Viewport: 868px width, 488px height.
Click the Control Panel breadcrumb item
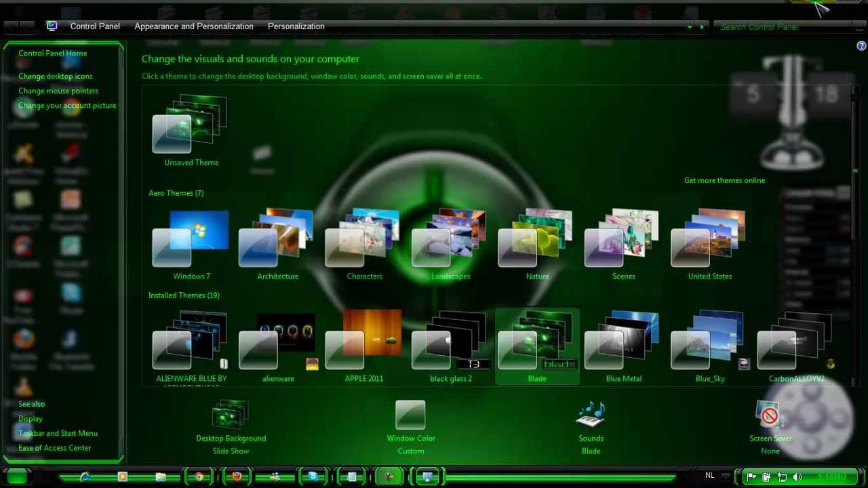[x=95, y=26]
